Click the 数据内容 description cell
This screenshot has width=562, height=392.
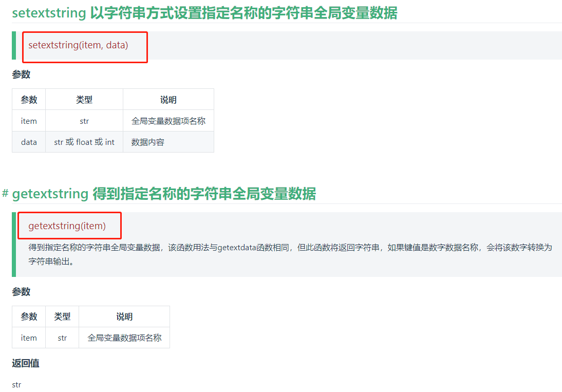coord(168,142)
